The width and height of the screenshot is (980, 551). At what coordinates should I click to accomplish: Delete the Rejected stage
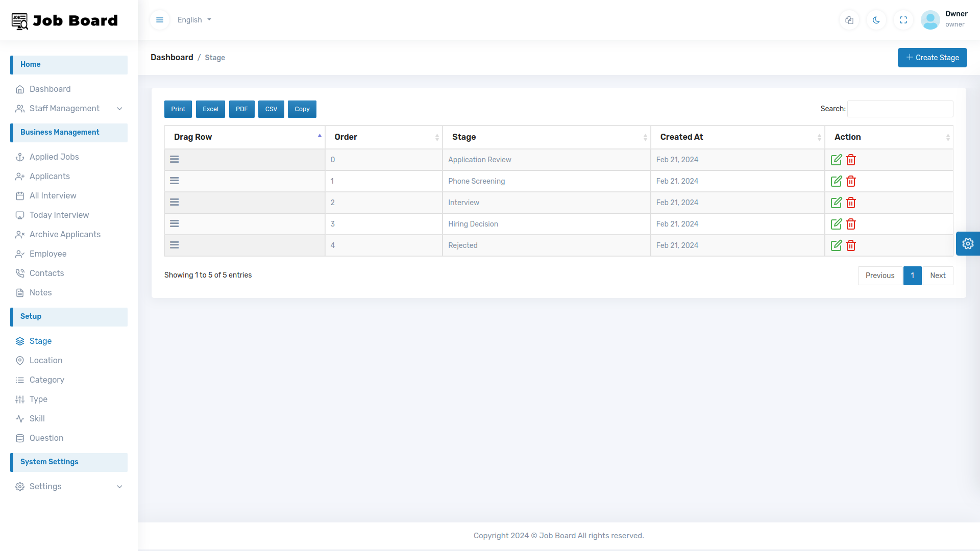(x=850, y=245)
